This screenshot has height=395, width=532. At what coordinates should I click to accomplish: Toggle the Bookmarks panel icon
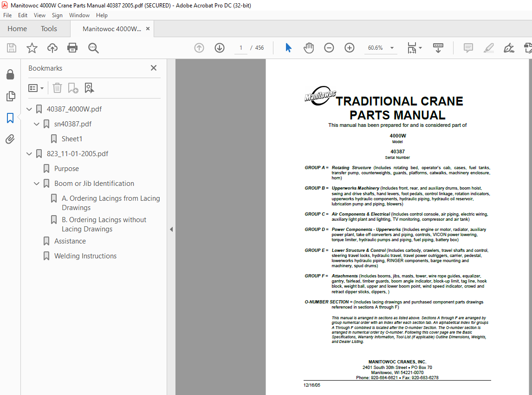coord(10,118)
